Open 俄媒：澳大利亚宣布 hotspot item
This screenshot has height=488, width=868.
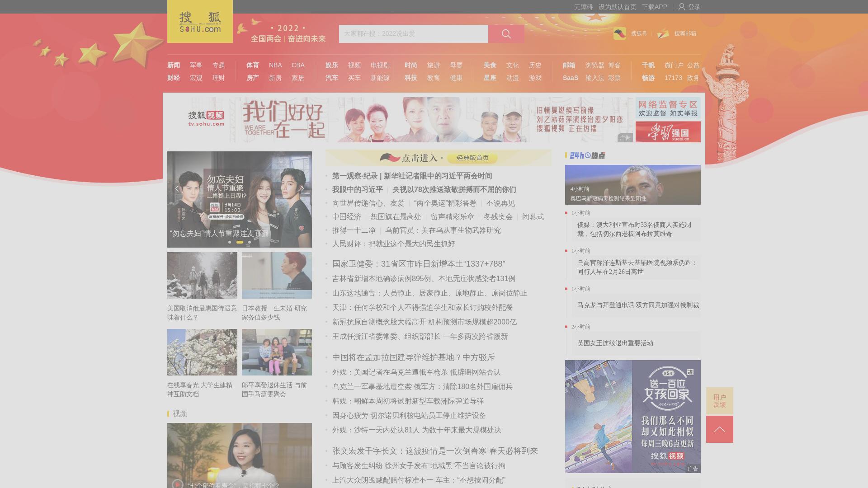634,229
